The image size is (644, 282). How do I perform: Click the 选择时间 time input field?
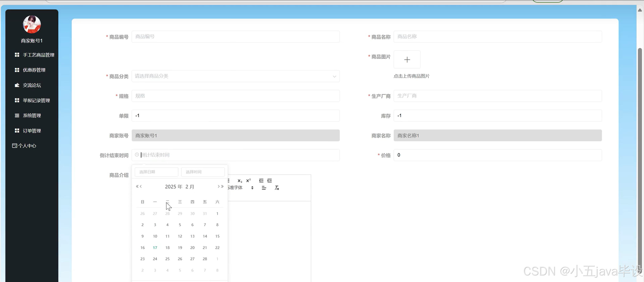tap(203, 172)
